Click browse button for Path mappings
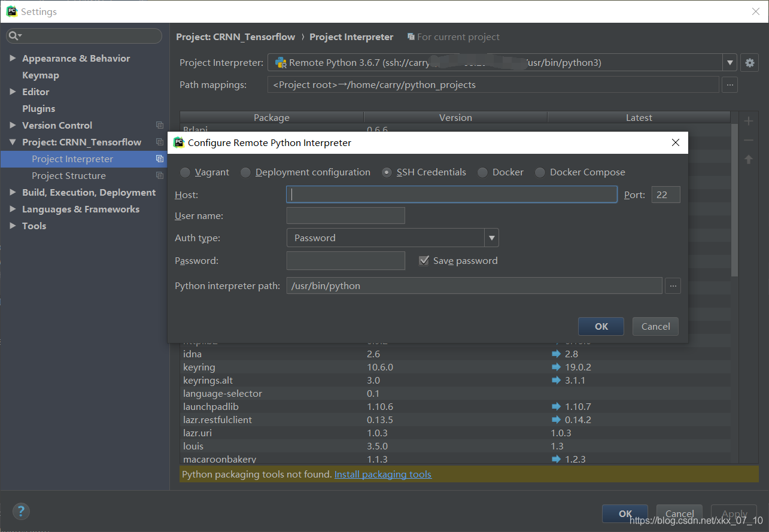Screen dimensions: 769x532 (x=730, y=84)
